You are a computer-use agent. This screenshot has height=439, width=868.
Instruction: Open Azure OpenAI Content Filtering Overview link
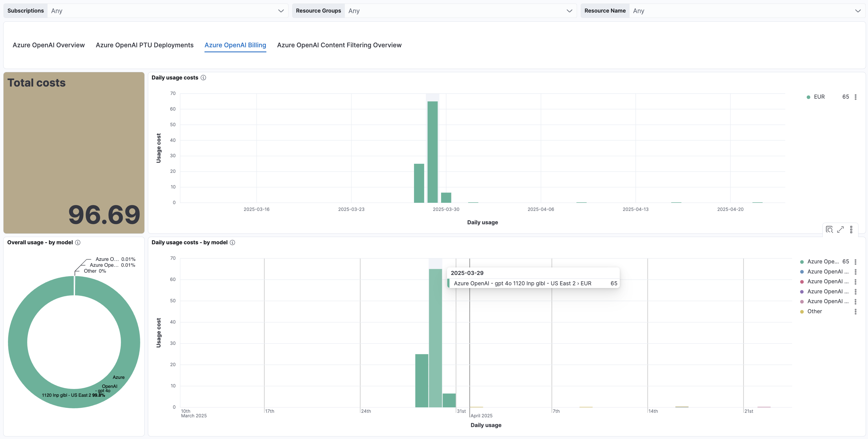point(339,45)
